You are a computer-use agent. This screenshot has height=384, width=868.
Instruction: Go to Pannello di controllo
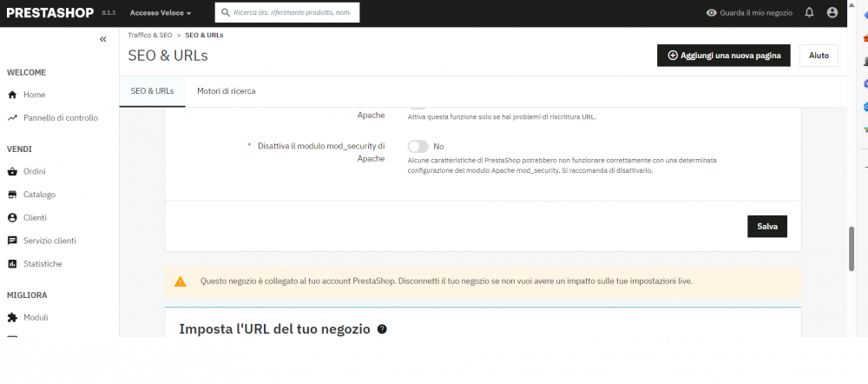[59, 118]
